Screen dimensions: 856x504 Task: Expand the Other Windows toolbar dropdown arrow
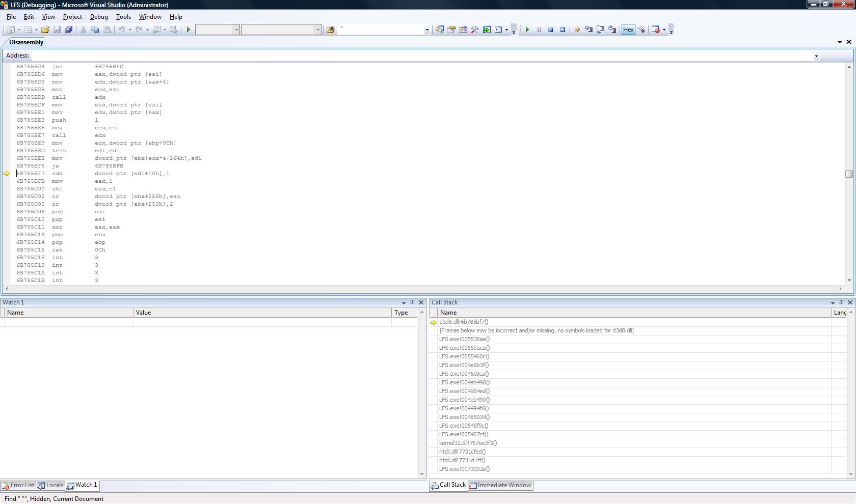click(x=506, y=30)
